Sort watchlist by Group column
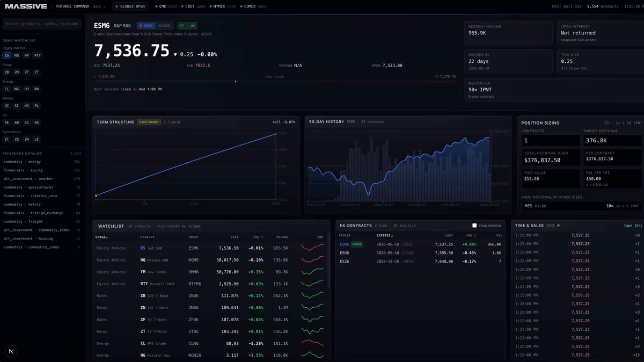The image size is (644, 362). (101, 237)
